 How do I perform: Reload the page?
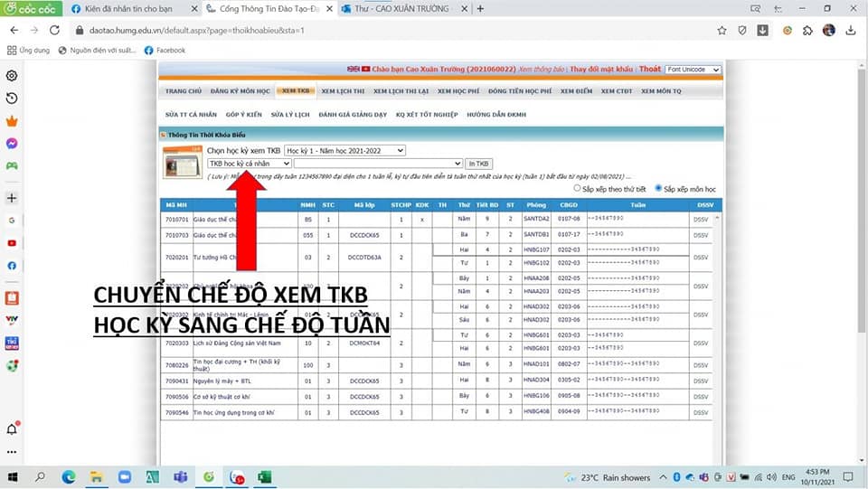click(x=54, y=30)
